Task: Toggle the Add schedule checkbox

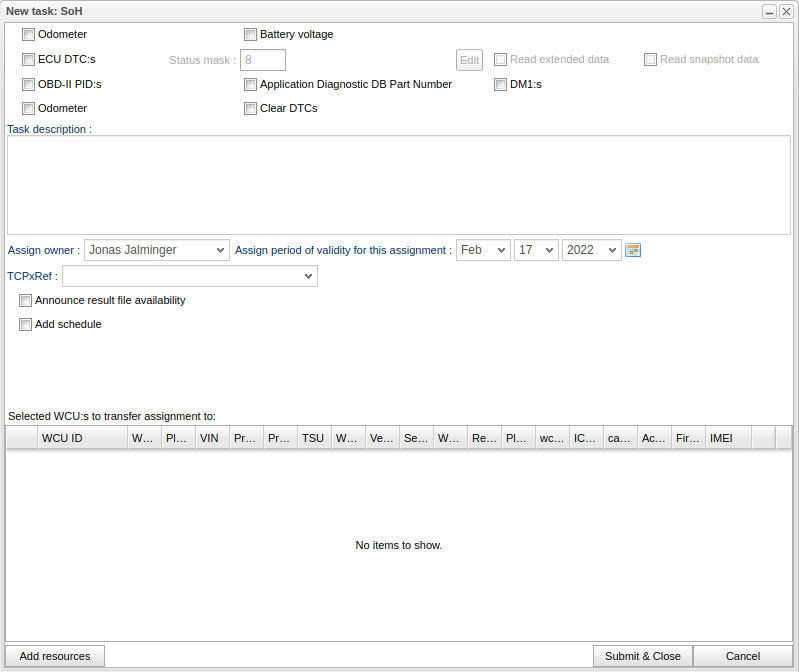Action: click(x=26, y=324)
